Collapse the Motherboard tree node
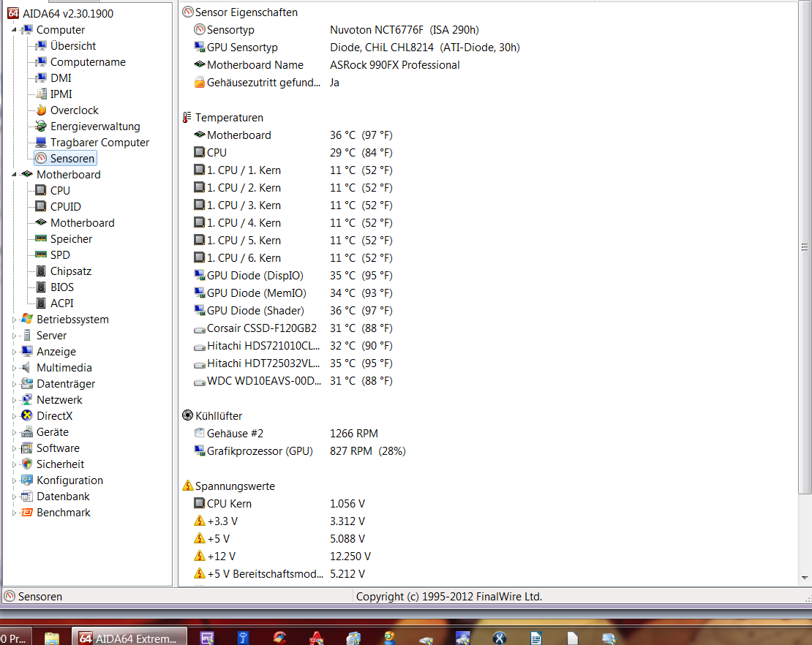 [14, 175]
